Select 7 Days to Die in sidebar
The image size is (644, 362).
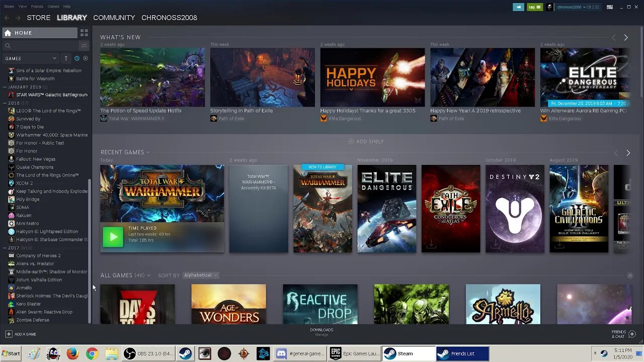(30, 127)
